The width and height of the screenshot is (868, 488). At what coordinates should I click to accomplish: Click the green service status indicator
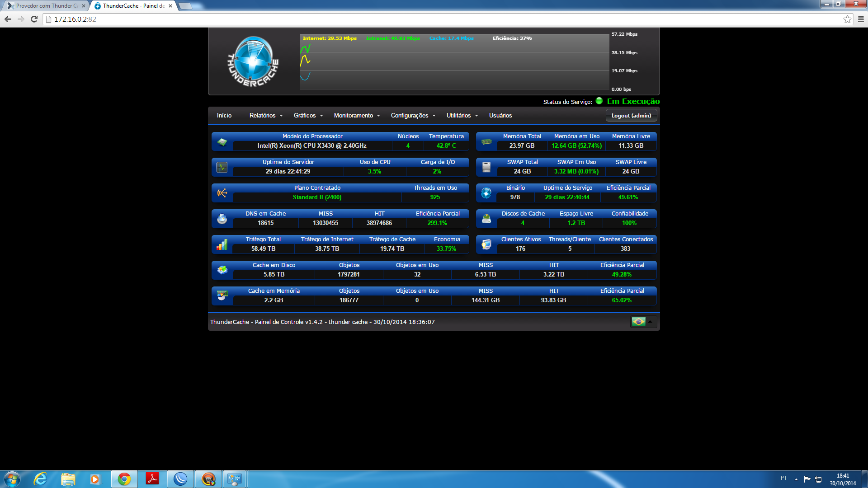[x=599, y=101]
